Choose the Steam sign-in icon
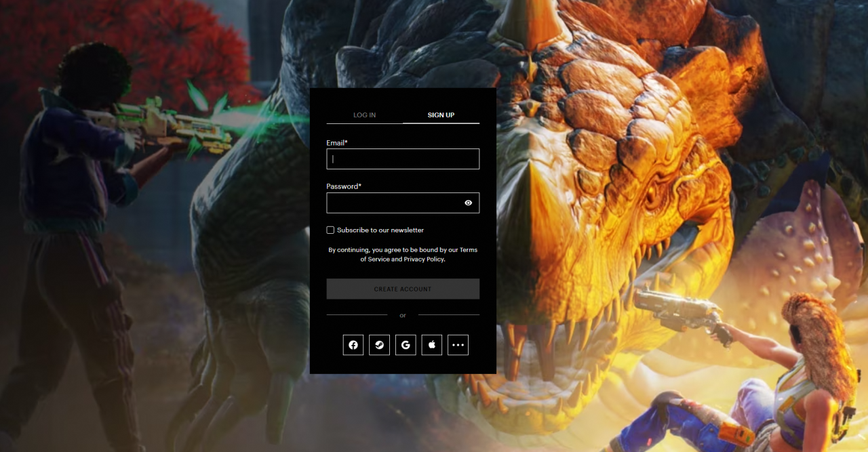 coord(379,345)
